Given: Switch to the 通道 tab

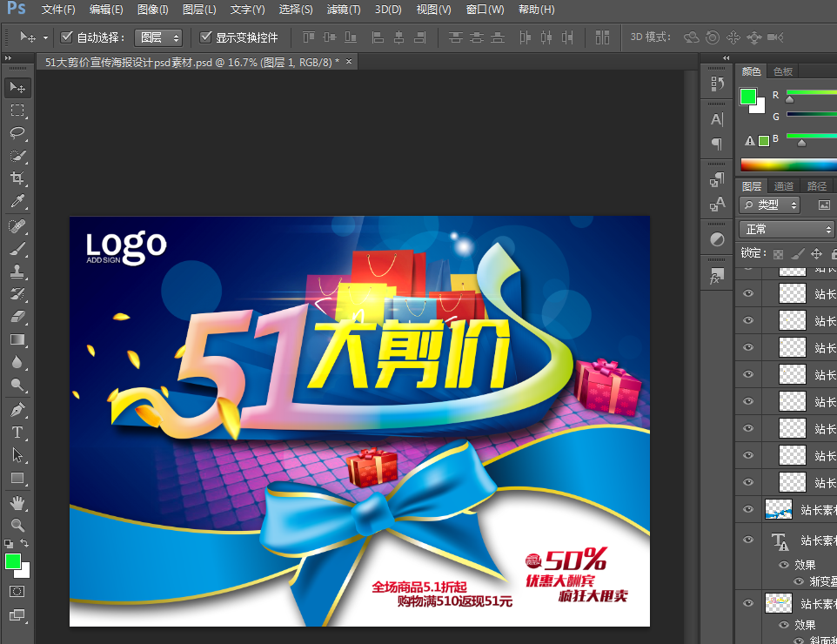Looking at the screenshot, I should click(784, 186).
